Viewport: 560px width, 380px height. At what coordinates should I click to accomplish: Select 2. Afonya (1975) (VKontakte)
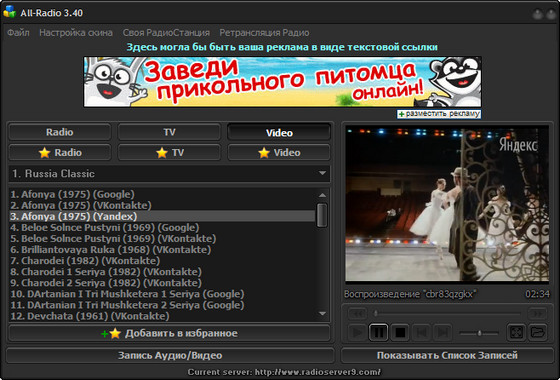coord(162,205)
